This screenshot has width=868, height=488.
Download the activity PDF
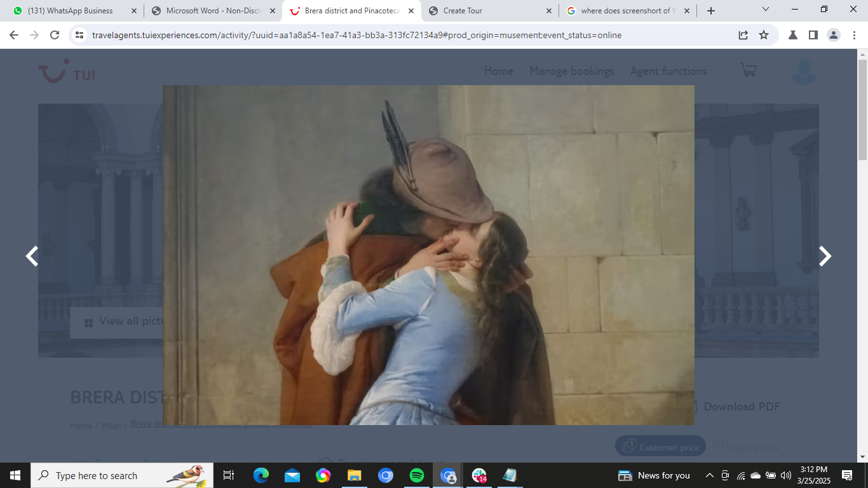[x=740, y=407]
